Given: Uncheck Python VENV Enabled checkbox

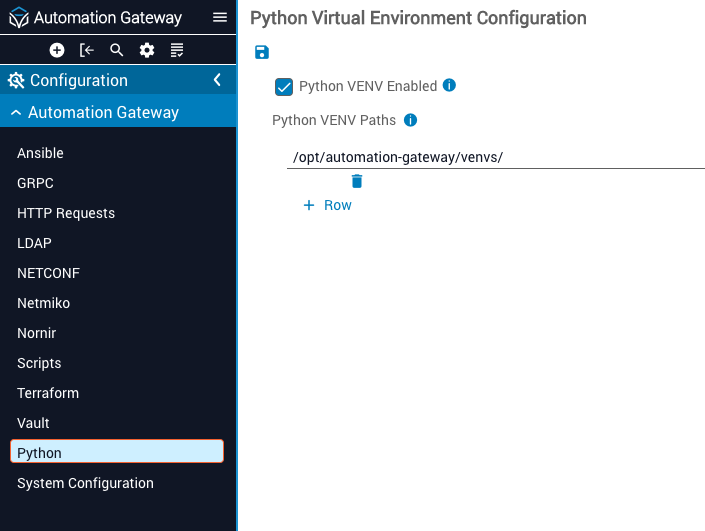Looking at the screenshot, I should pos(283,87).
